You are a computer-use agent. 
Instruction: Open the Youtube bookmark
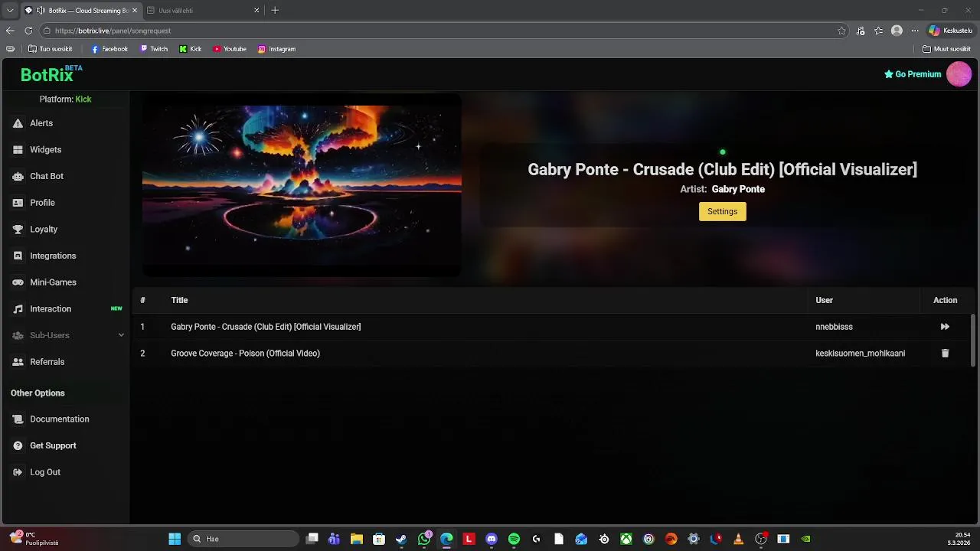(x=230, y=49)
